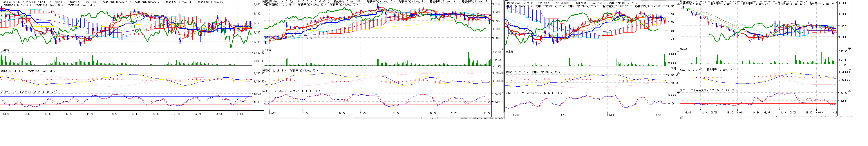The height and width of the screenshot is (146, 868).
Task: Click the ×100 volume scale box in rightmost chart
Action: point(842,65)
